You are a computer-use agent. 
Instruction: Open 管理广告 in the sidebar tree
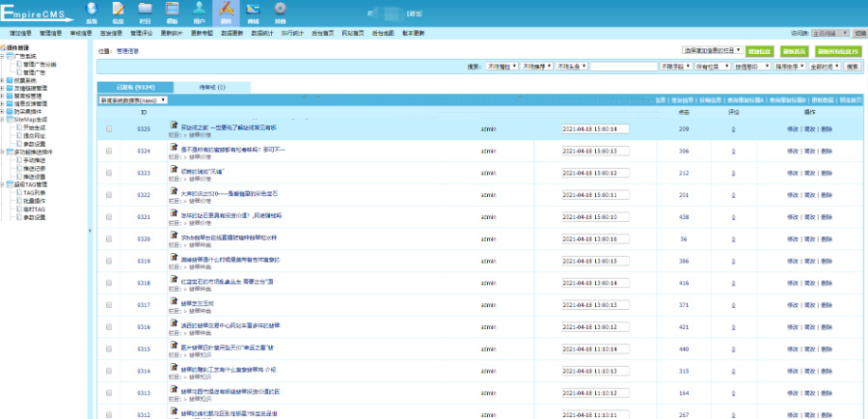coord(36,71)
